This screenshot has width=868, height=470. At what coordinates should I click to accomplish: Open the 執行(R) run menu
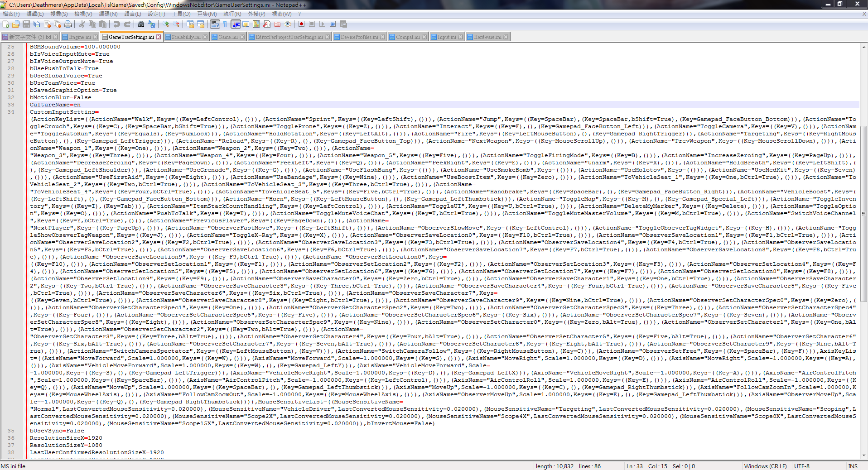pyautogui.click(x=232, y=14)
